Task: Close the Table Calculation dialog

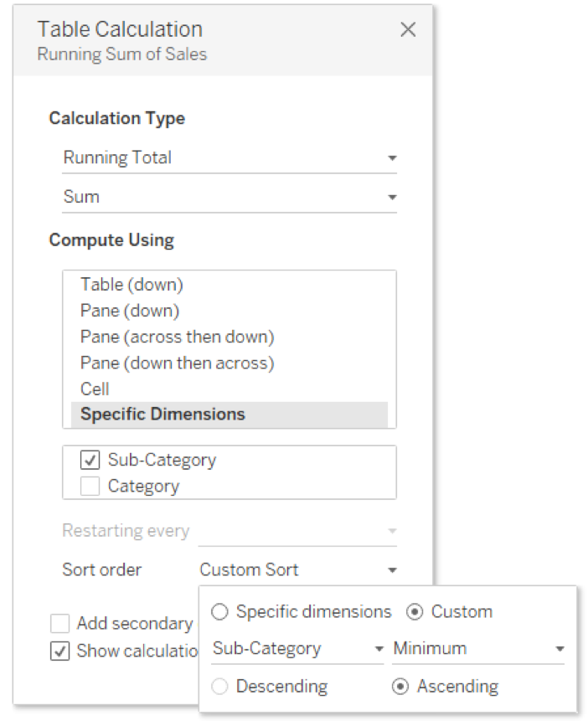Action: coord(408,29)
